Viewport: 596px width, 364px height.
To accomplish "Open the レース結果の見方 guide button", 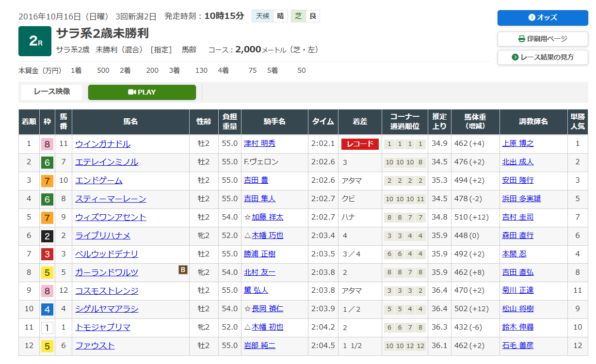I will 543,57.
